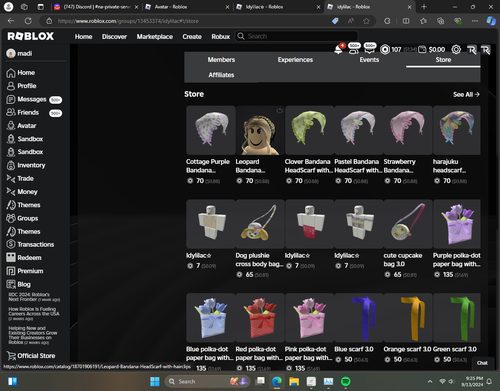500x391 pixels.
Task: Open the Blue scarf 3.0 link
Action: (x=354, y=349)
